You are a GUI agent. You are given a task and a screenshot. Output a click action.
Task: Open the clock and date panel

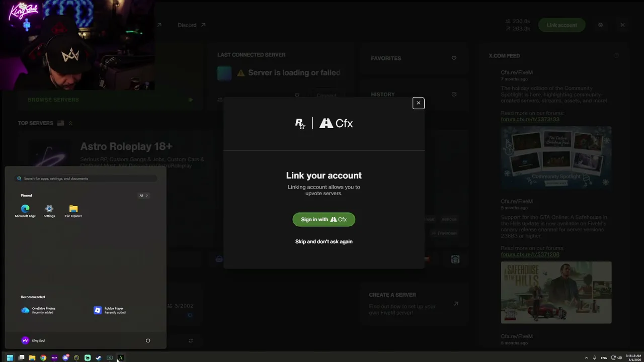pyautogui.click(x=633, y=358)
